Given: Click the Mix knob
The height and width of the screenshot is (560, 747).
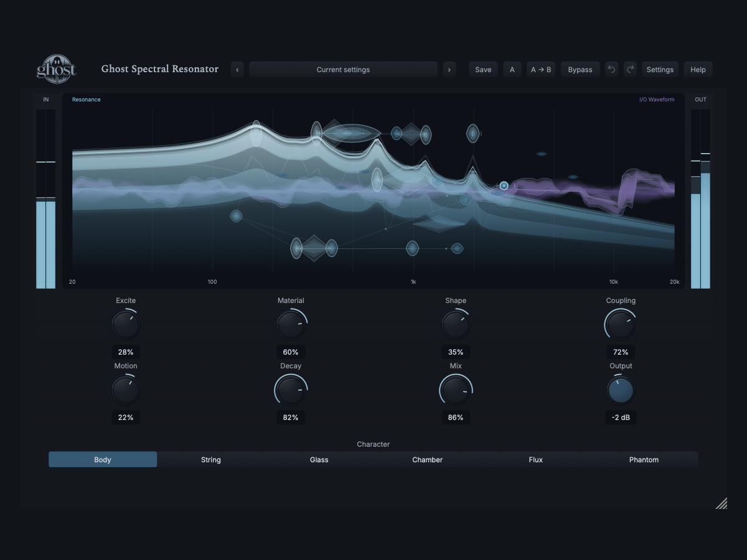Looking at the screenshot, I should 456,390.
